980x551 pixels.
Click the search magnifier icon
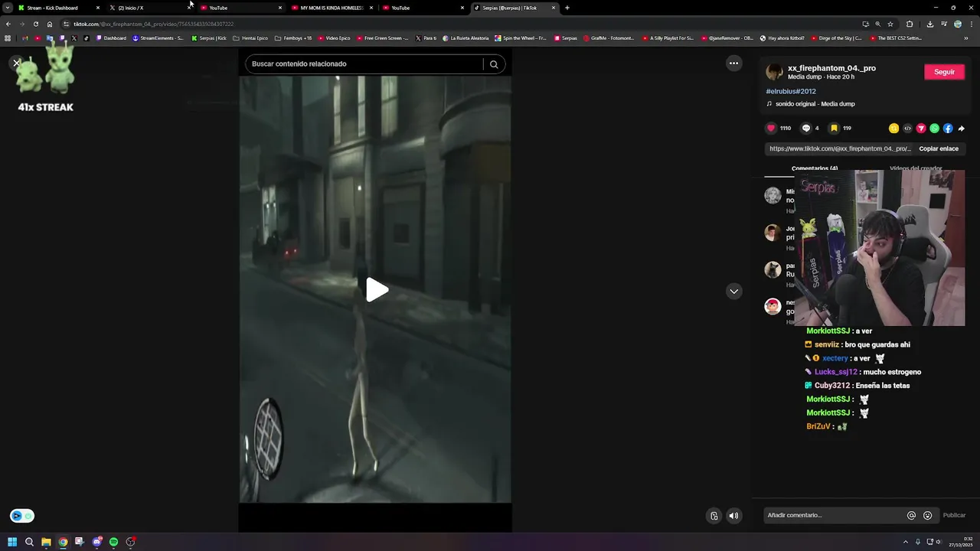pos(494,64)
